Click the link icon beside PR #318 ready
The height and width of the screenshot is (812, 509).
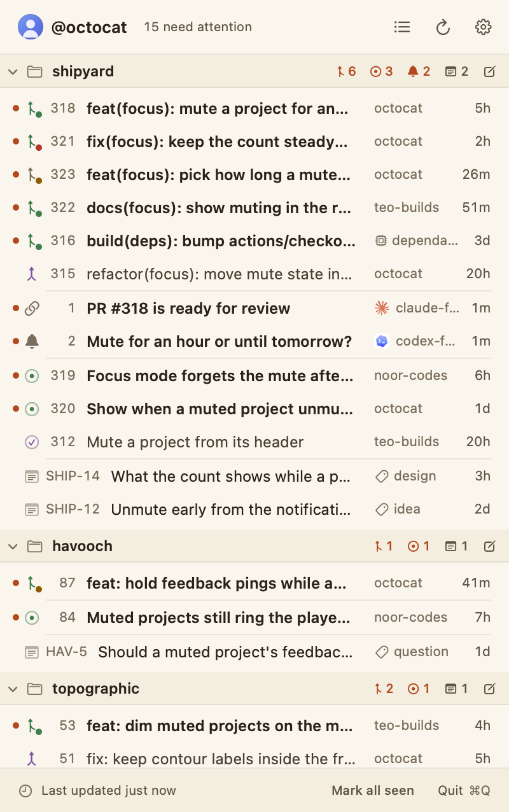click(x=32, y=309)
